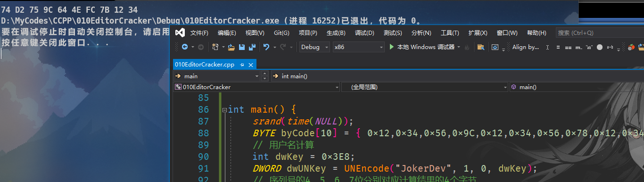Click line number 88 in the margin
The image size is (644, 182).
coord(203,133)
